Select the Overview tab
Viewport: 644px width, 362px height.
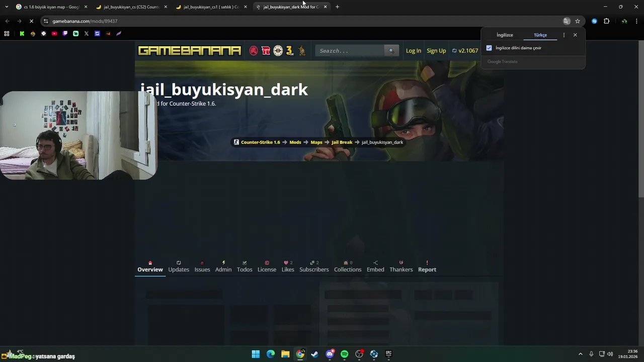(150, 266)
